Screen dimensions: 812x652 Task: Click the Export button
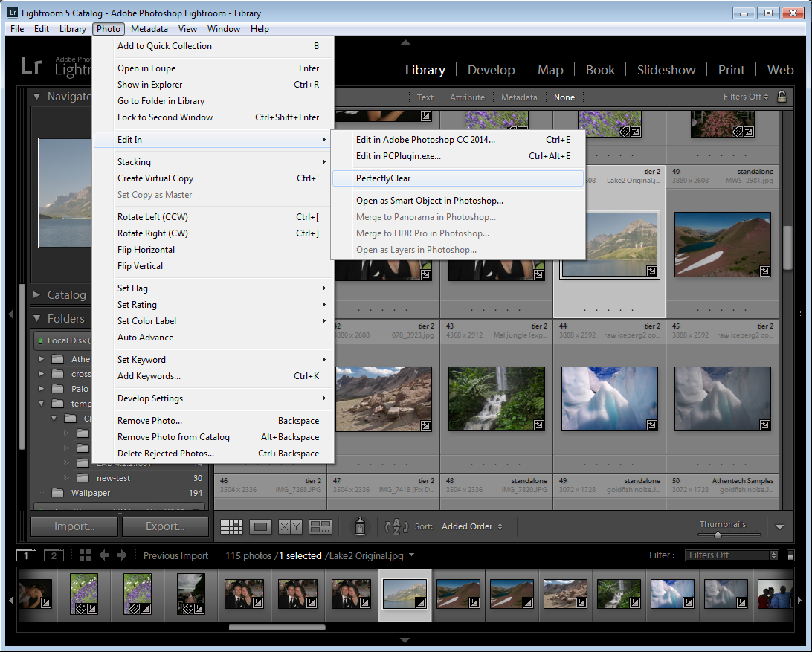165,526
